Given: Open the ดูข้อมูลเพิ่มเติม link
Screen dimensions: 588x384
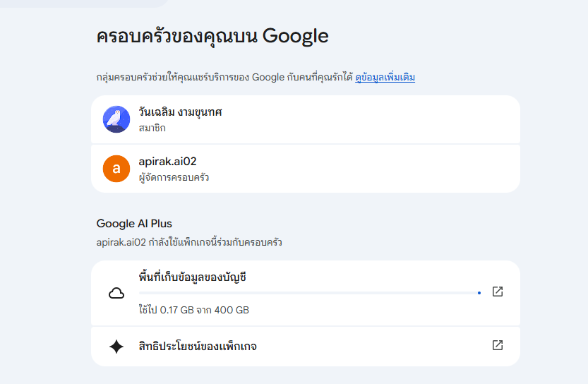Looking at the screenshot, I should tap(385, 77).
